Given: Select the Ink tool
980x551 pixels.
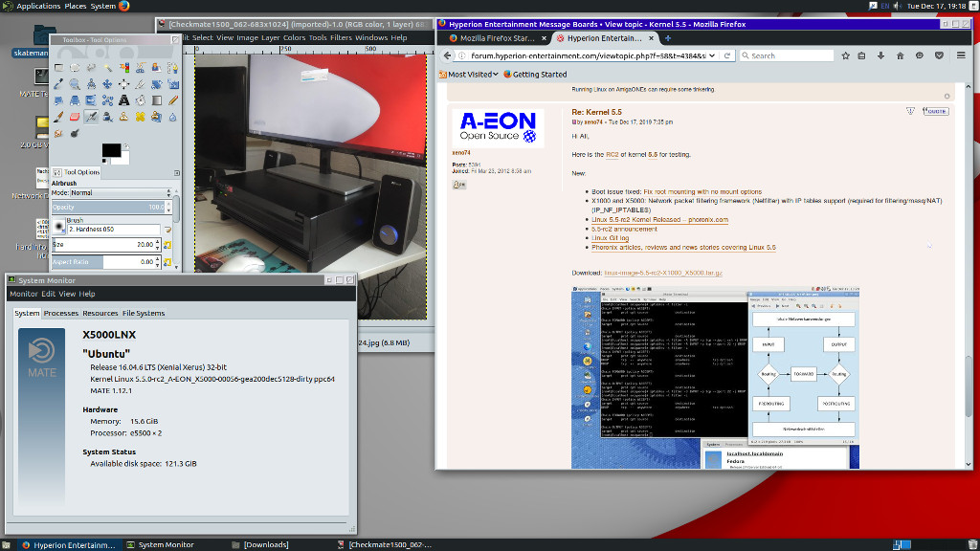Looking at the screenshot, I should [107, 117].
